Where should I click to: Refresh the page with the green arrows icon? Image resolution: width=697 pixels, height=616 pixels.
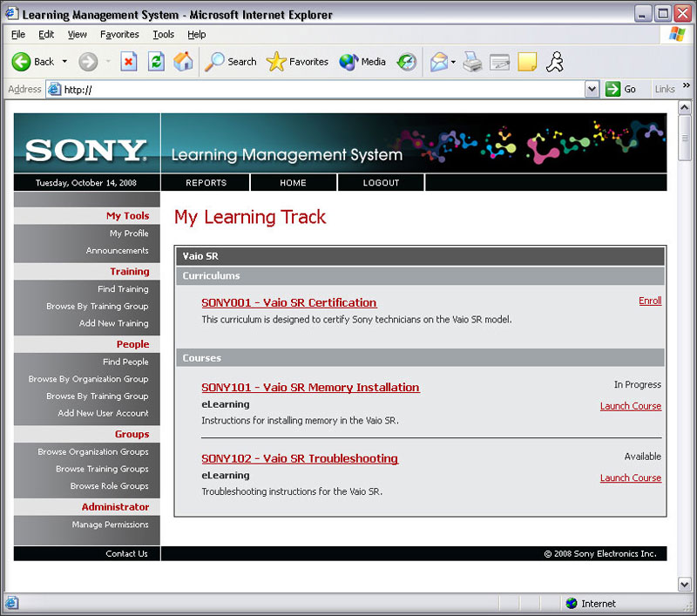pos(156,62)
